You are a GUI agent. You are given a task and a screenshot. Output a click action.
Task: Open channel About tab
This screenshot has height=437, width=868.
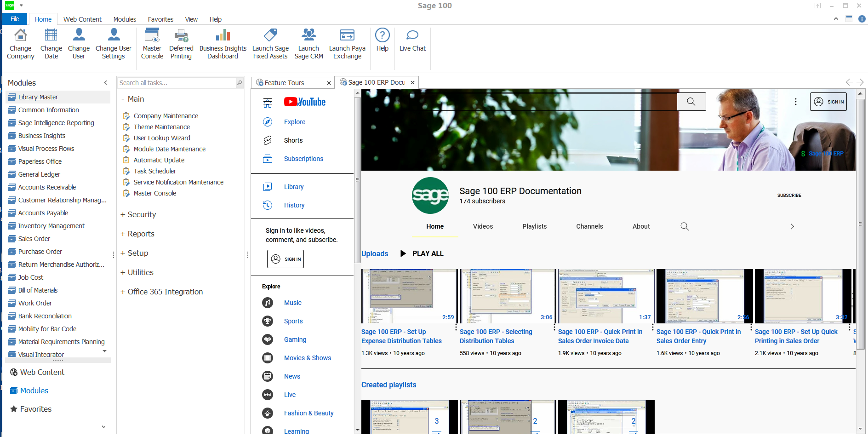click(x=641, y=226)
